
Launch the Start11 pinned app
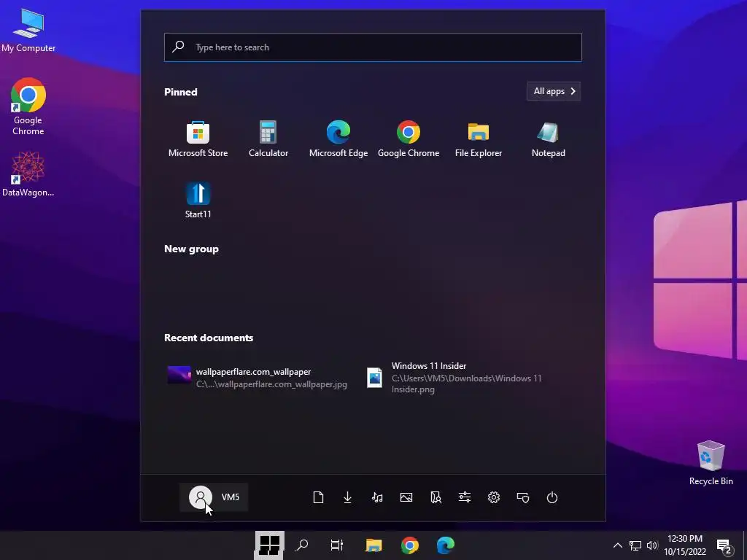pyautogui.click(x=198, y=201)
